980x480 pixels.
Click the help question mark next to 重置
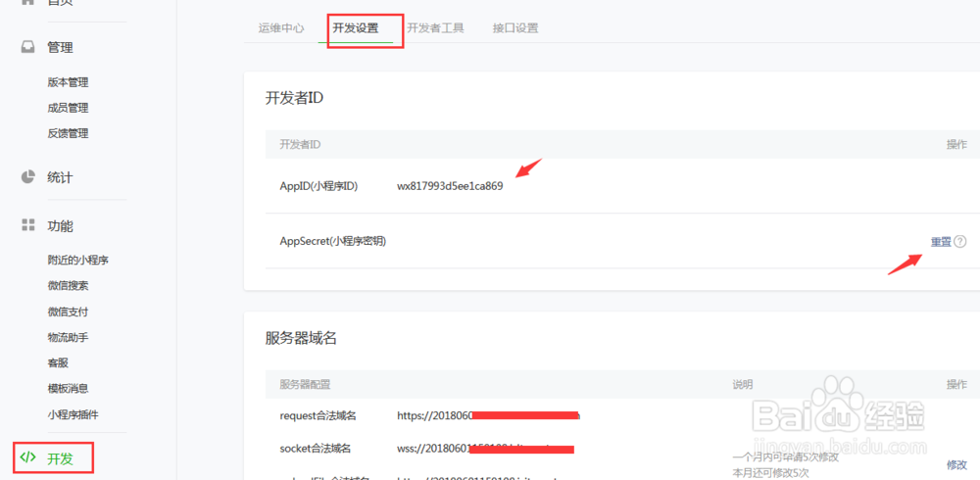[x=960, y=242]
